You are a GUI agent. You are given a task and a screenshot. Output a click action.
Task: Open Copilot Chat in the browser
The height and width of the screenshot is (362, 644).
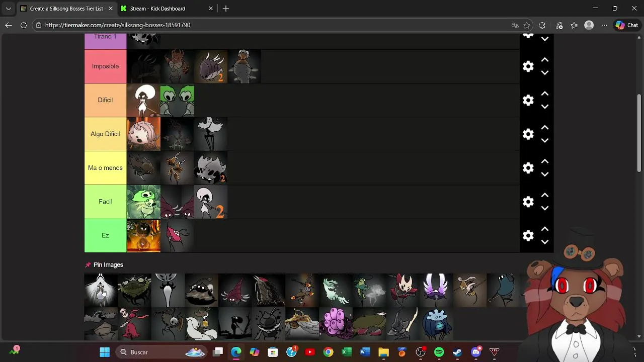point(627,25)
